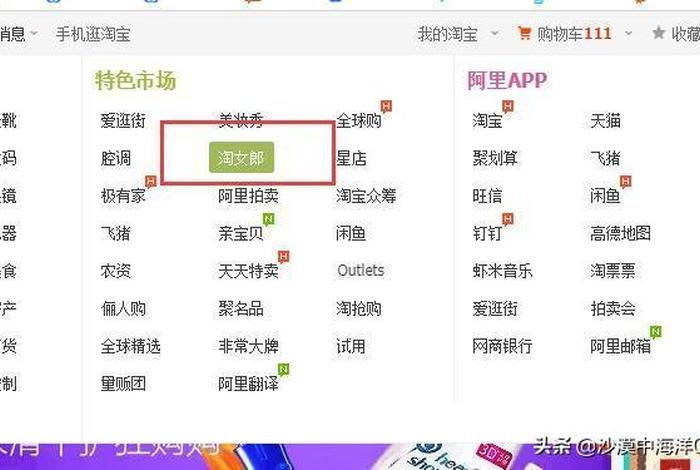The image size is (700, 470).
Task: Open the 淘宝众筹 link
Action: [x=366, y=195]
